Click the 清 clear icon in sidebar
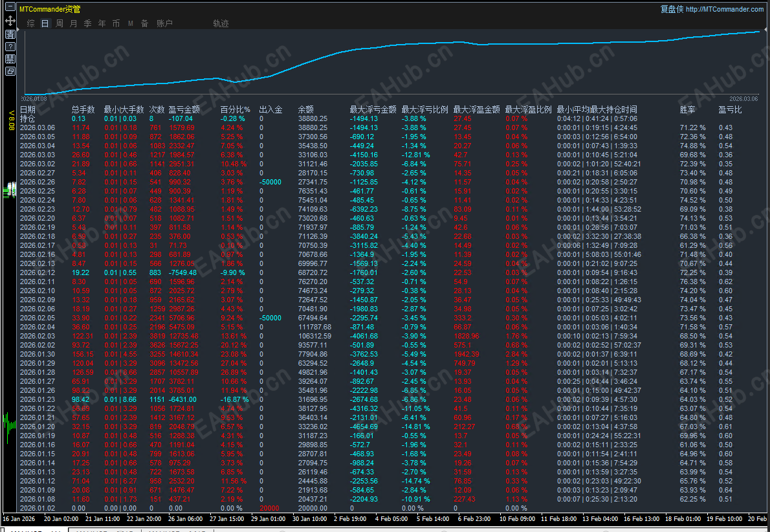Screen dimensions: 770x532 pos(10,34)
